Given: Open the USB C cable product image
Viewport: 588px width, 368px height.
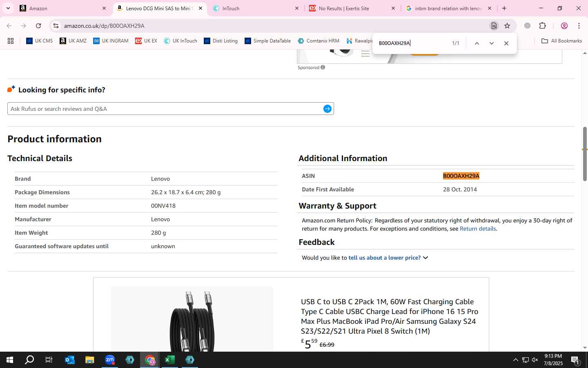Looking at the screenshot, I should pyautogui.click(x=192, y=319).
